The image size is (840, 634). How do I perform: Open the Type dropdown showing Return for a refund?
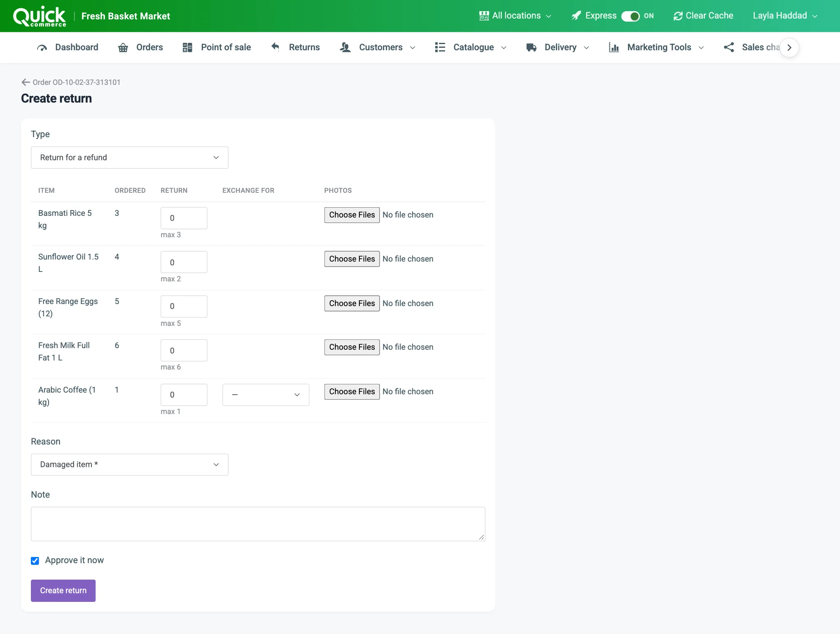click(x=130, y=158)
